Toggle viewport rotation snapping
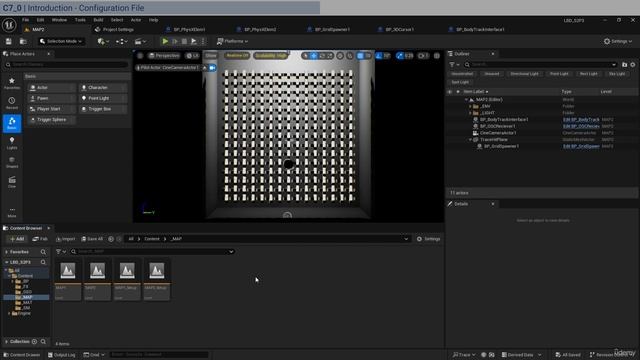This screenshot has height=360, width=640. 378,56
